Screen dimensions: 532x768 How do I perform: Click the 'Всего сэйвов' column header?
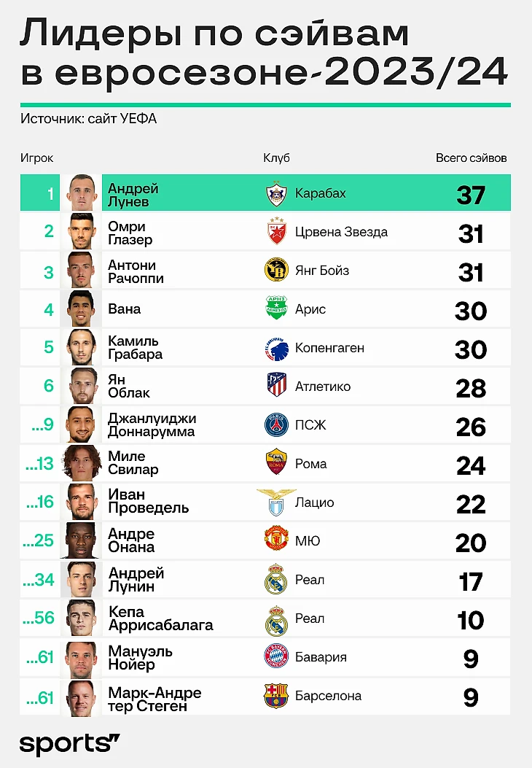pos(471,158)
